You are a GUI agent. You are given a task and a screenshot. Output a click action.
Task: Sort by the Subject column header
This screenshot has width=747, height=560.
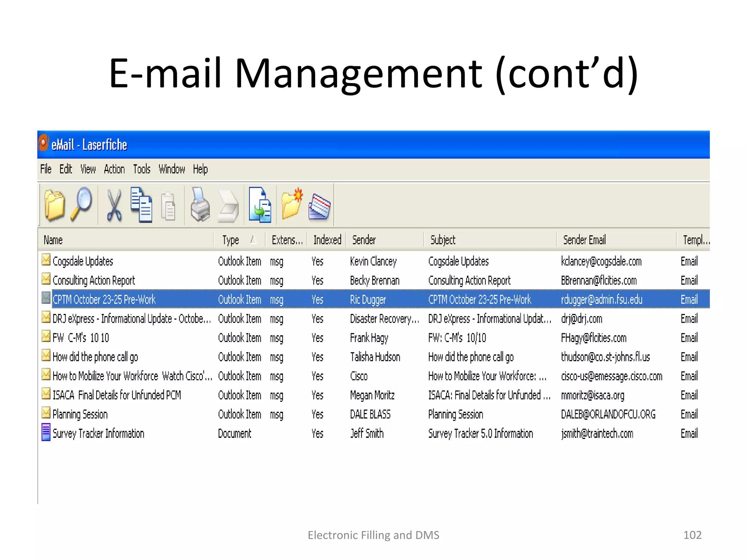491,240
